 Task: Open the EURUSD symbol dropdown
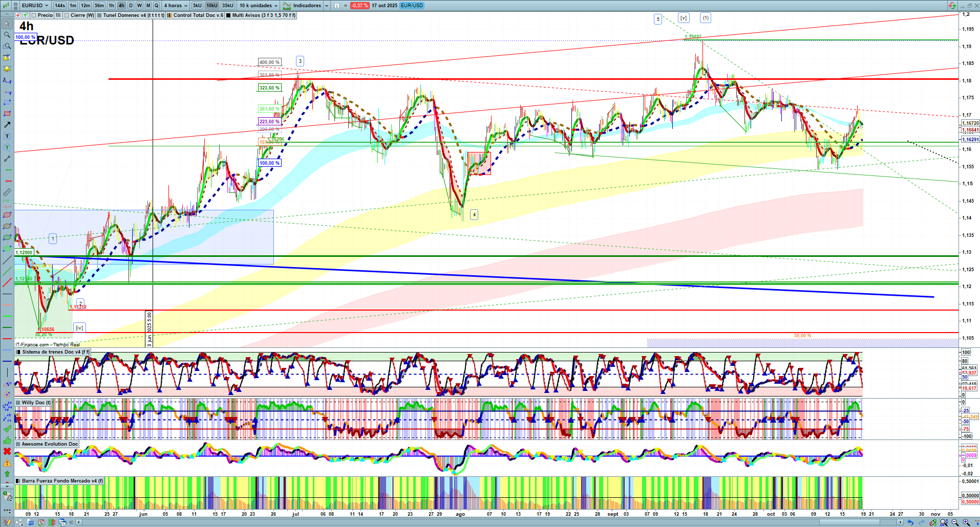[x=34, y=6]
